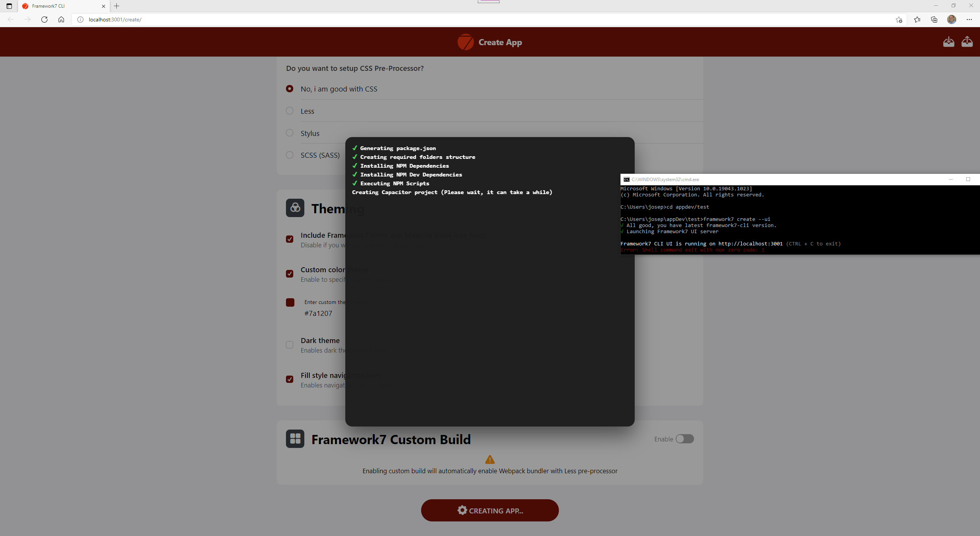
Task: Select the Framework7 CLI browser tab
Action: [64, 6]
